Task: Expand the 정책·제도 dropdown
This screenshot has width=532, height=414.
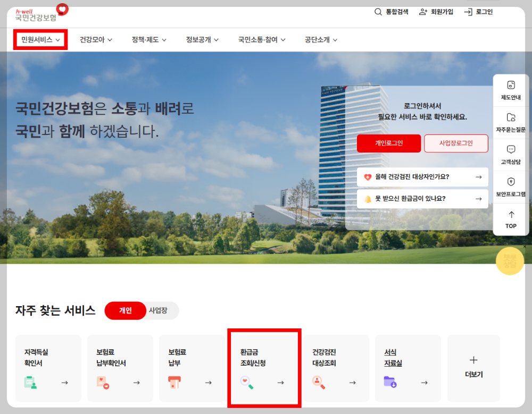Action: point(148,39)
